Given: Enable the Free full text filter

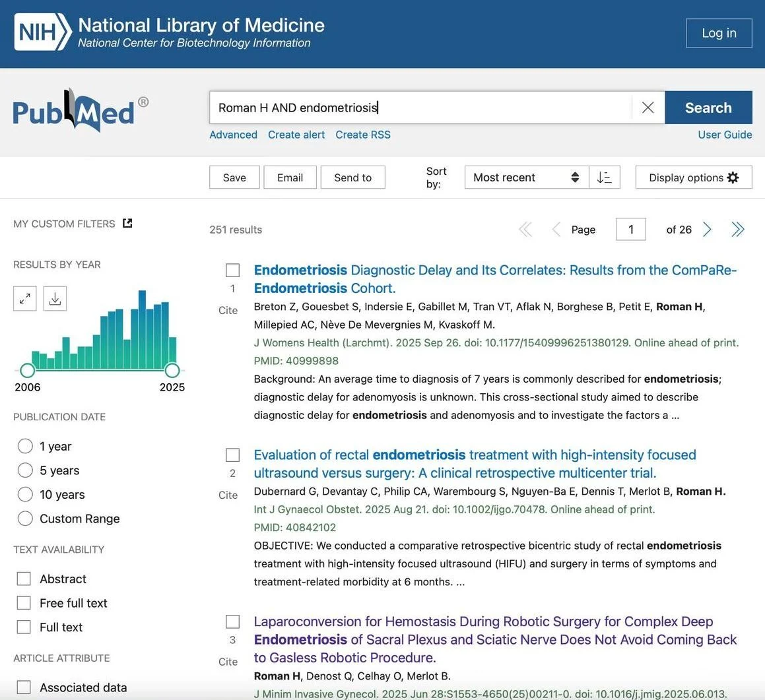Looking at the screenshot, I should [24, 603].
